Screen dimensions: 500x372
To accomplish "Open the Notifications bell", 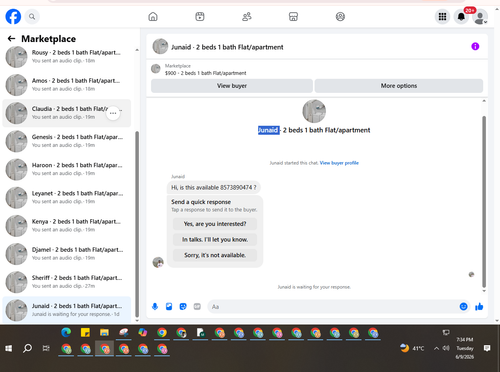I will click(461, 17).
